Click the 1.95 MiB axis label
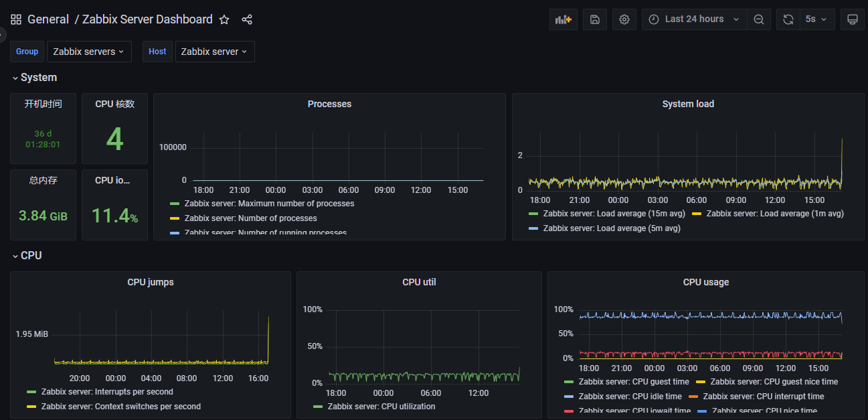The image size is (868, 420). pyautogui.click(x=32, y=334)
